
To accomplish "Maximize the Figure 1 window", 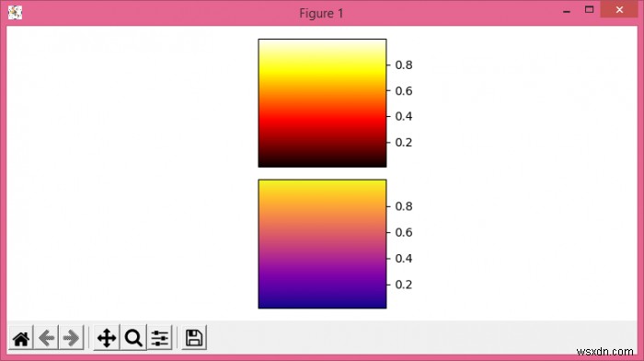I will coord(590,9).
